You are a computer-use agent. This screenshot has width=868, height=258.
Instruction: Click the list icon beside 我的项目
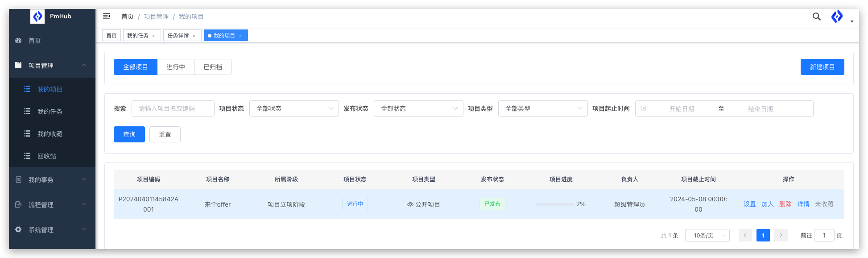click(x=27, y=89)
